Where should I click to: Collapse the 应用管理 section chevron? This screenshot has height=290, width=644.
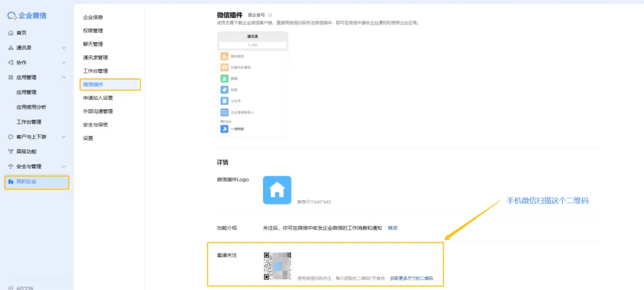[x=64, y=77]
